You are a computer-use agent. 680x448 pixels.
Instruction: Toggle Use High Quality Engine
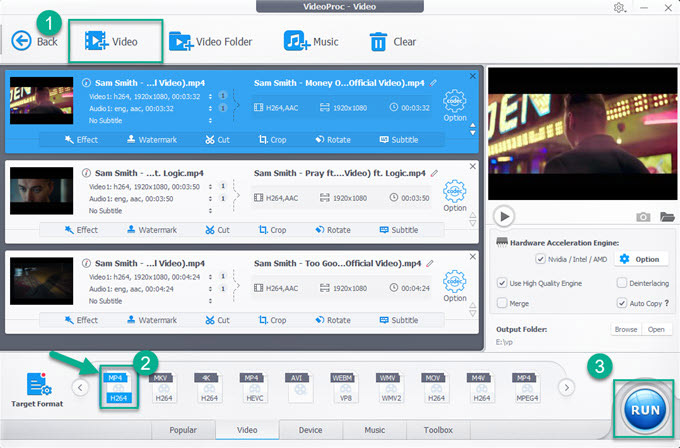tap(502, 283)
